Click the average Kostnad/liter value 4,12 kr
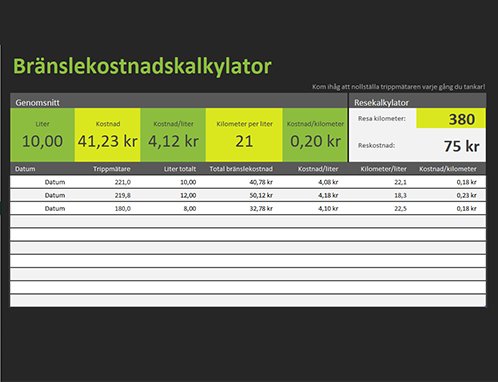Image resolution: width=498 pixels, height=382 pixels. [173, 141]
